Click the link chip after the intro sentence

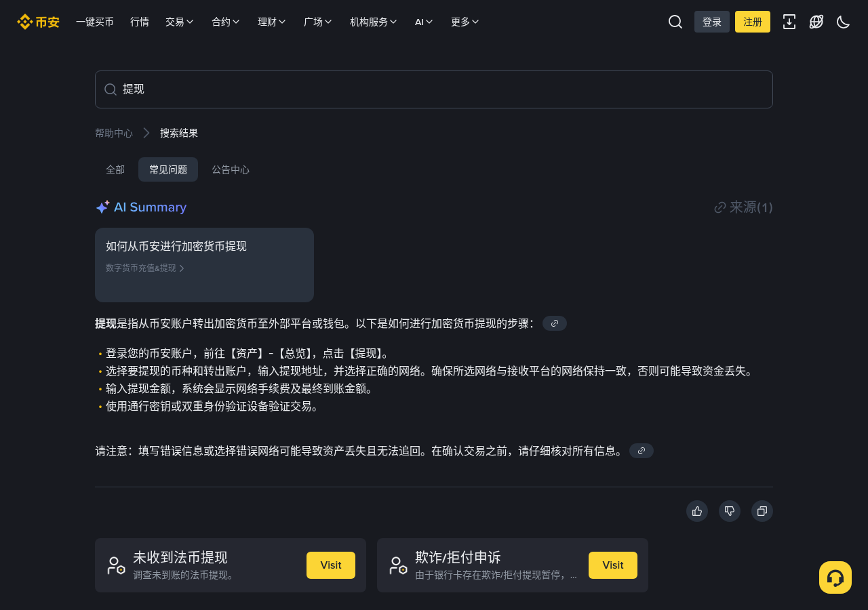(555, 323)
